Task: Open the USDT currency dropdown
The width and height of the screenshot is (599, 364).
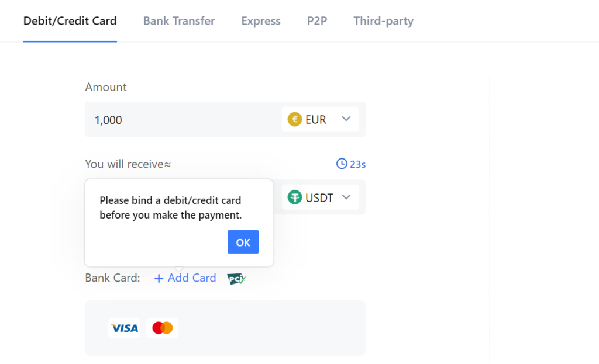Action: [x=346, y=197]
